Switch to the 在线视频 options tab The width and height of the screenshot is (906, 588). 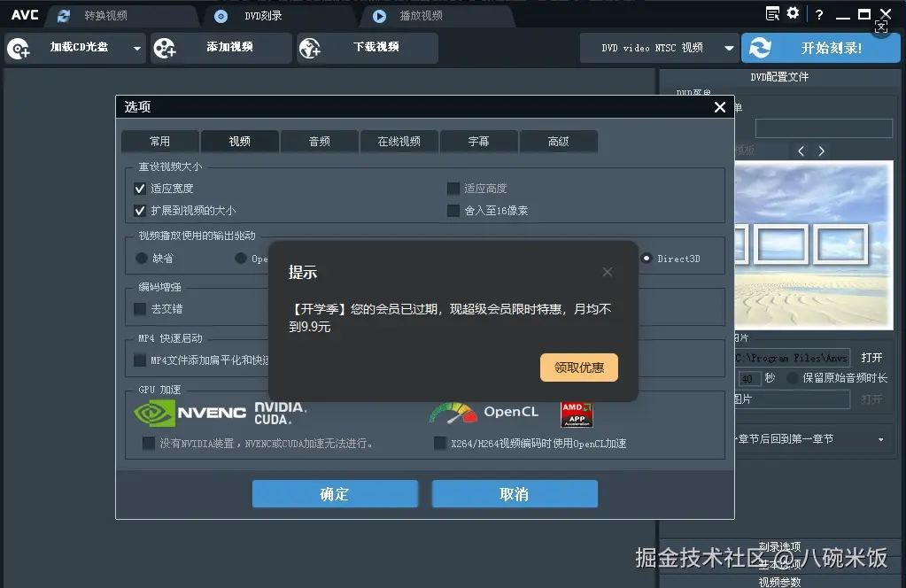point(399,142)
